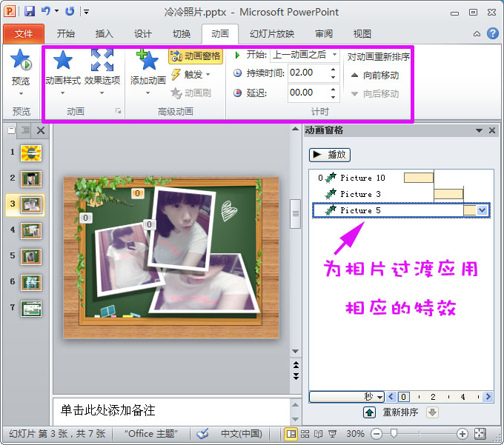Click the 重新排序 move up arrow

(x=370, y=412)
